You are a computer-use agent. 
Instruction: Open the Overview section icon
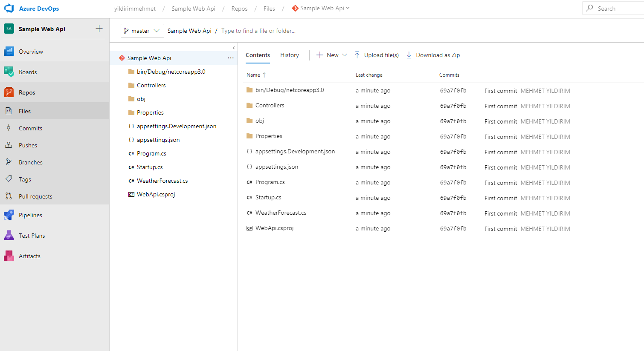[x=9, y=52]
